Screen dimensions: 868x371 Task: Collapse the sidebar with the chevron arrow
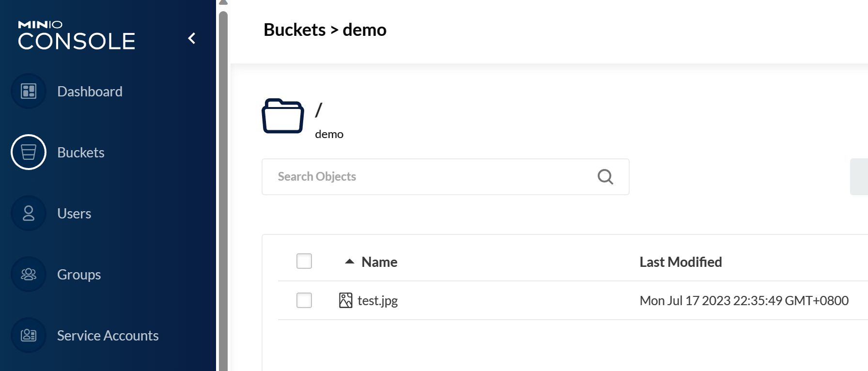(x=192, y=38)
